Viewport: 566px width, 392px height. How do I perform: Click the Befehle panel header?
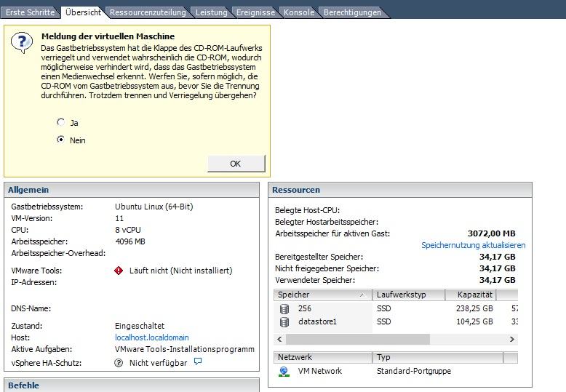pos(132,385)
